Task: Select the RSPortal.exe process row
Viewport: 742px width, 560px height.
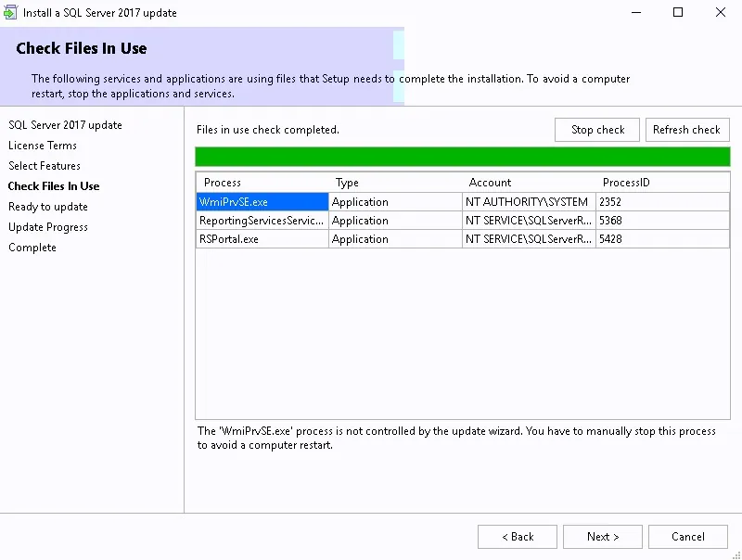Action: click(x=462, y=239)
